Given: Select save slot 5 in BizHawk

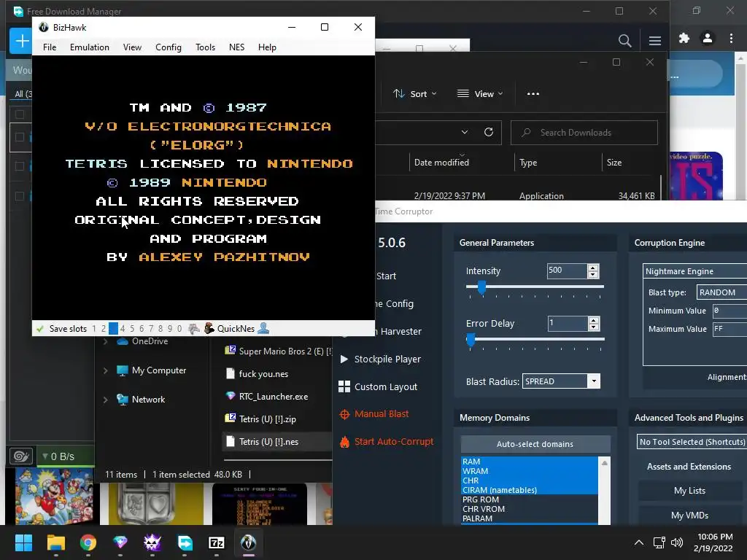Looking at the screenshot, I should click(x=132, y=329).
